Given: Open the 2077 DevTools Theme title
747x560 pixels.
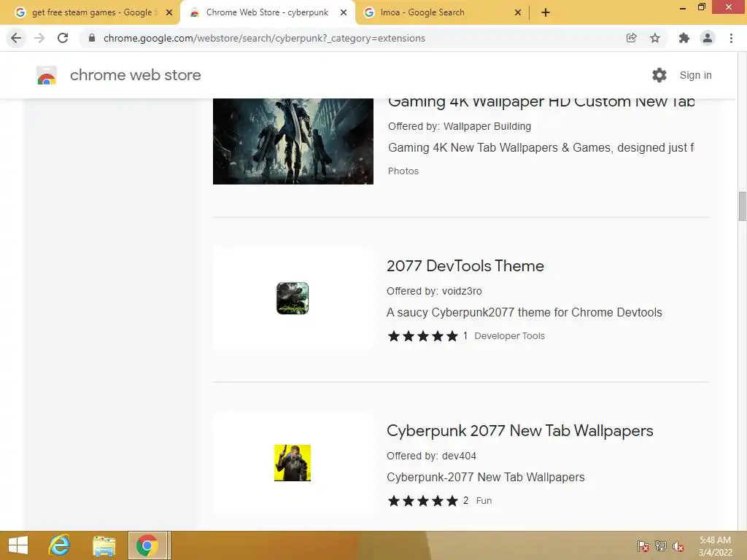Looking at the screenshot, I should [x=465, y=265].
